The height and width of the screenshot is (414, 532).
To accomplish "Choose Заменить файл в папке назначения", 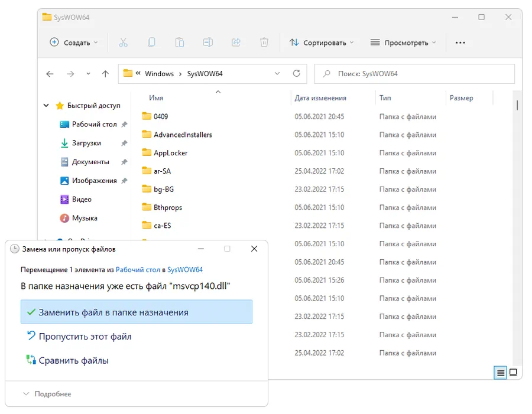I will pos(137,312).
